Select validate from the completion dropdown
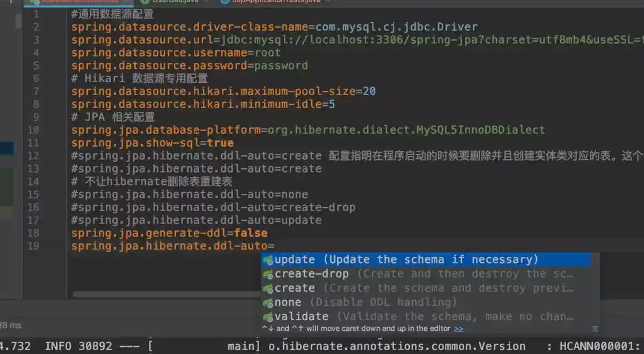The width and height of the screenshot is (644, 354). 301,316
